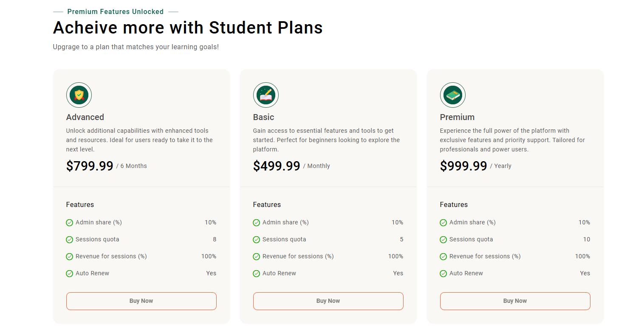The image size is (644, 330).
Task: Click the Admin share checkmark in Premium plan
Action: click(443, 223)
